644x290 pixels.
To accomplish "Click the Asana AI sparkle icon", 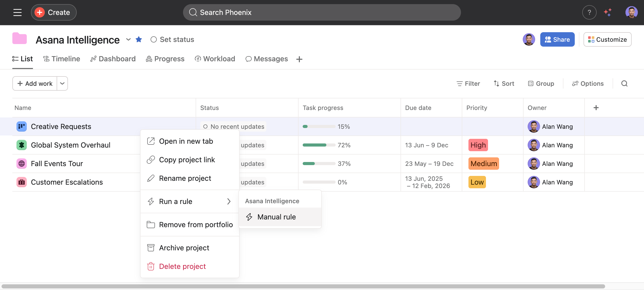I will pyautogui.click(x=608, y=12).
